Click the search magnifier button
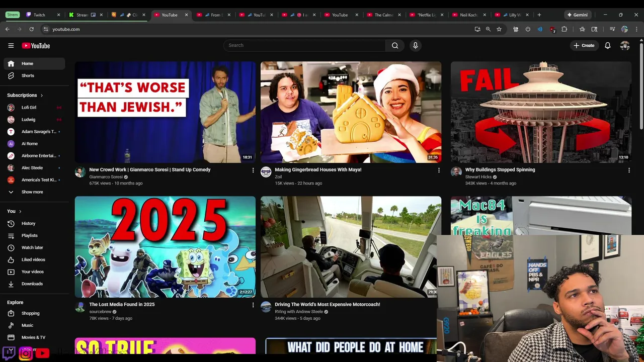 (x=395, y=45)
